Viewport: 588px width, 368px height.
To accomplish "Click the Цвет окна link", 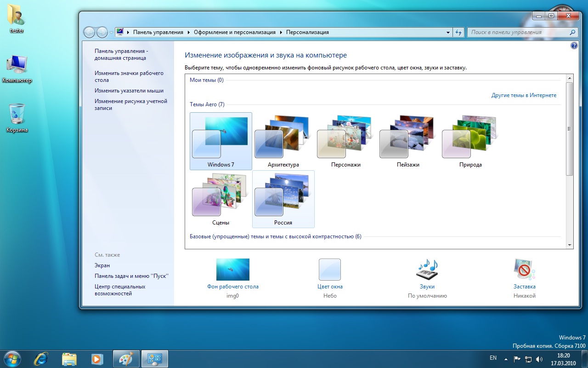I will pos(330,287).
